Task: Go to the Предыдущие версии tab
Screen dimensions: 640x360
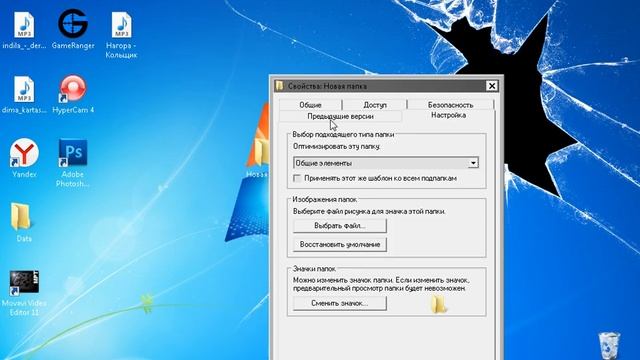Action: [x=340, y=116]
